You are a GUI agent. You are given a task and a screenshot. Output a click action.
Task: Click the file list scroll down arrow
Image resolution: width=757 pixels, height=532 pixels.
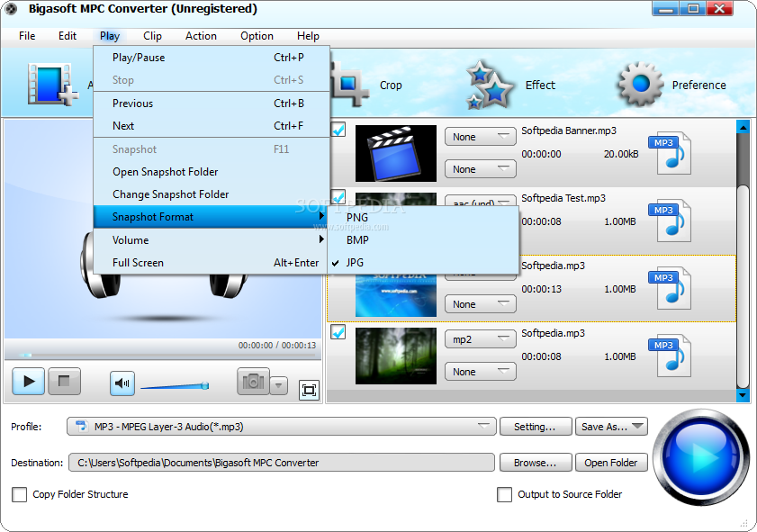click(743, 395)
